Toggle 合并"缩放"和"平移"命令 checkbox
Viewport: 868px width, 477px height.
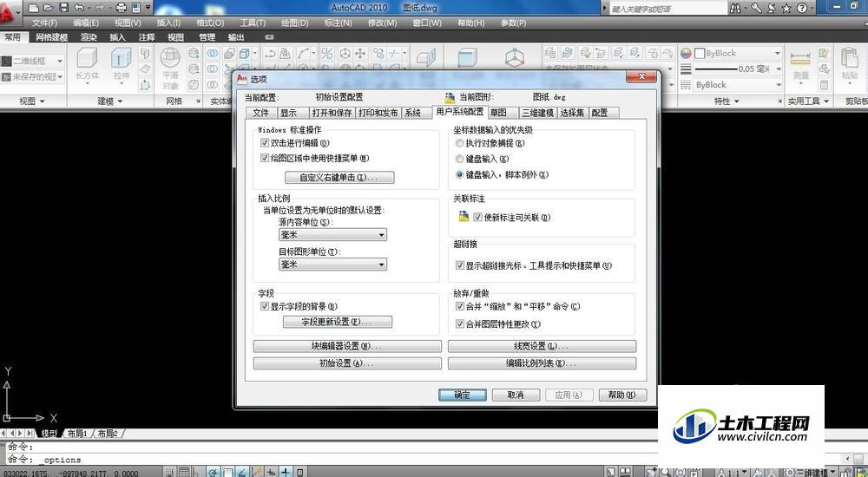point(459,306)
